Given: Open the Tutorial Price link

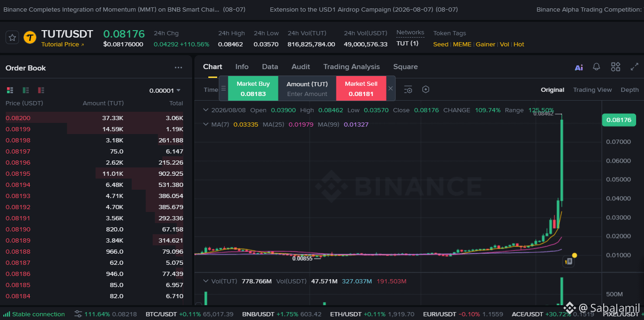Looking at the screenshot, I should pos(63,45).
